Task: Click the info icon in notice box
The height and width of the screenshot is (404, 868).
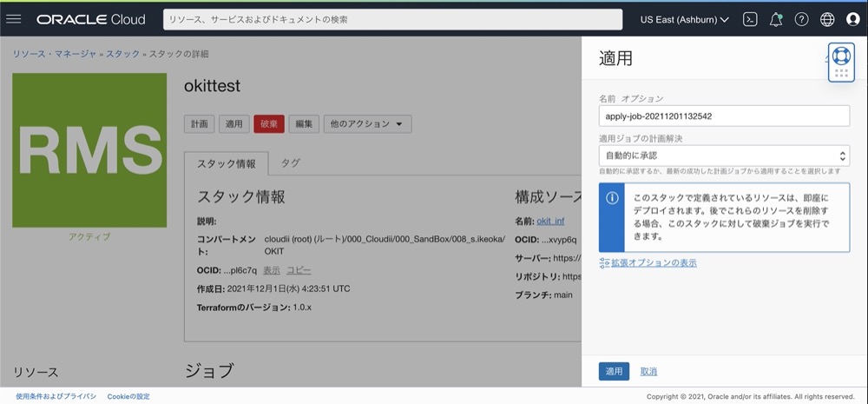Action: pos(612,198)
